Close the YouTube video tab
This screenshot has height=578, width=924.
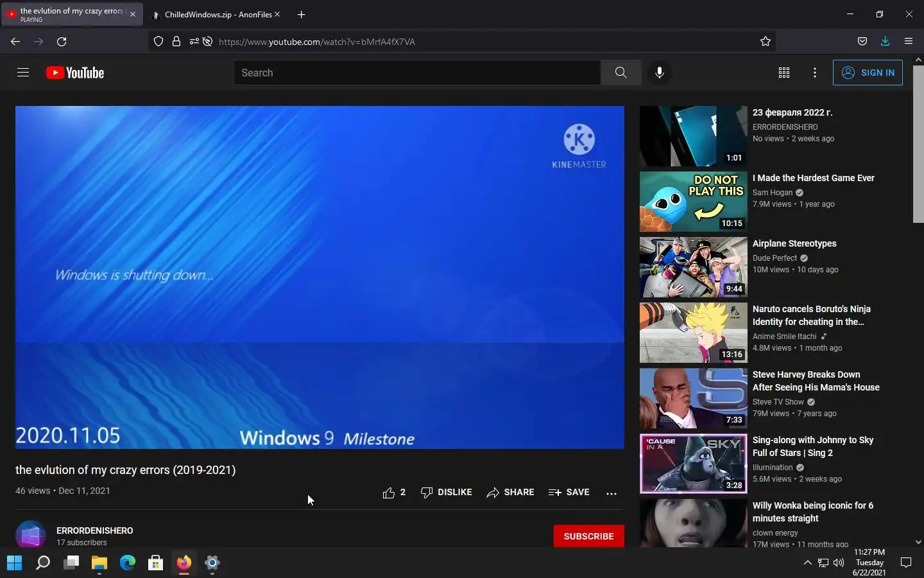click(133, 14)
